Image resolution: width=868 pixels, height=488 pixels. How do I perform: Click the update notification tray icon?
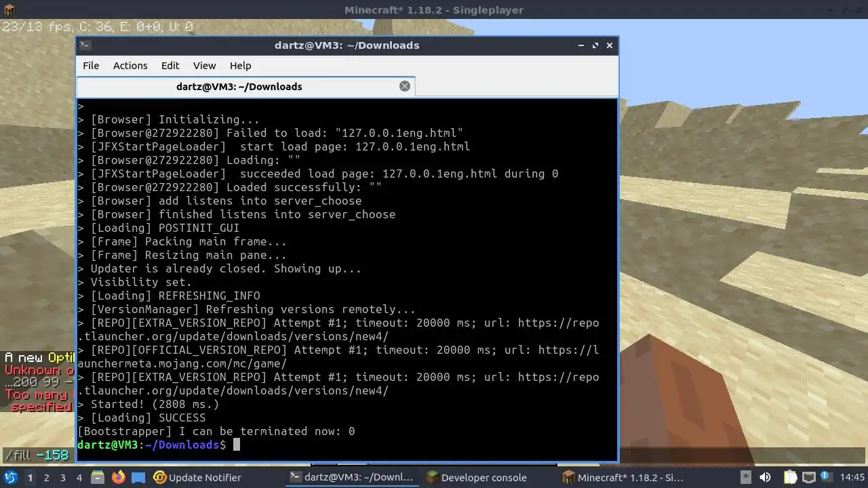pyautogui.click(x=827, y=477)
